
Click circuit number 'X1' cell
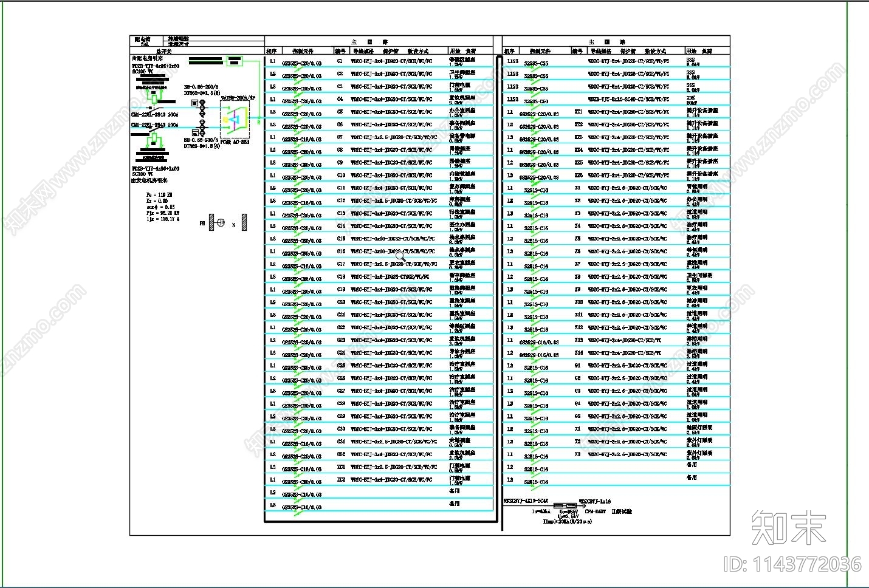(x=578, y=429)
